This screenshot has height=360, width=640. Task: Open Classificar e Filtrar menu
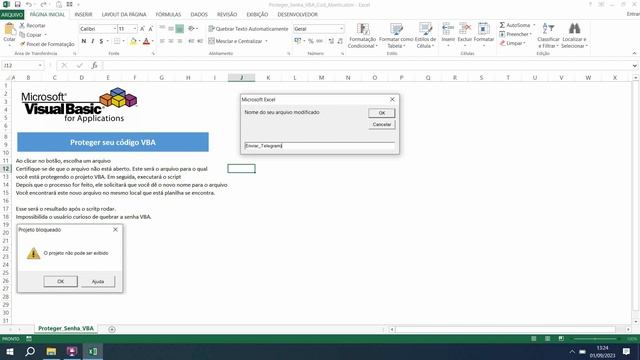548,36
